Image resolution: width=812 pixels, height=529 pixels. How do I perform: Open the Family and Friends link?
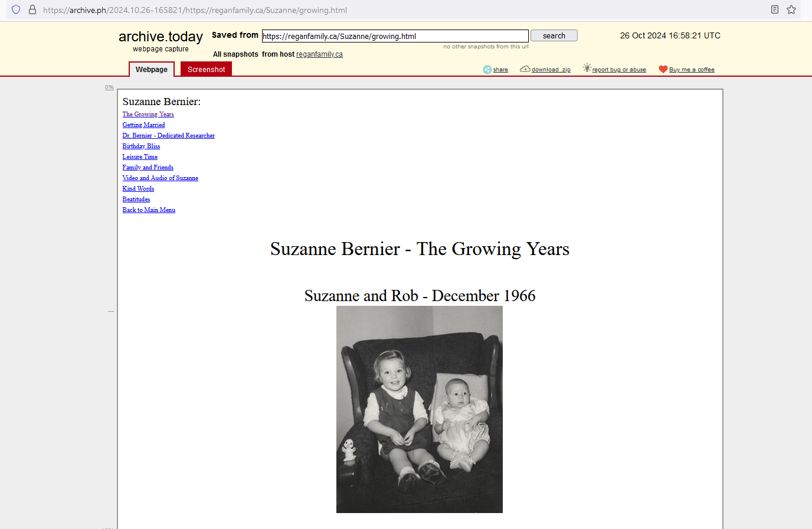[148, 168]
